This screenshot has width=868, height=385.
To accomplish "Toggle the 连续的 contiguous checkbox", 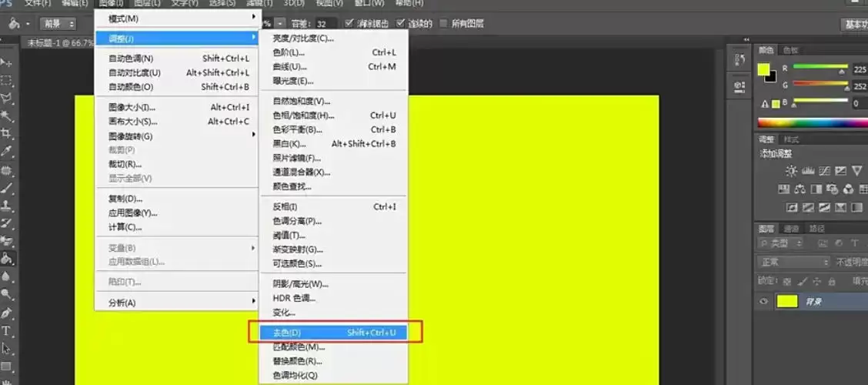I will pos(401,23).
